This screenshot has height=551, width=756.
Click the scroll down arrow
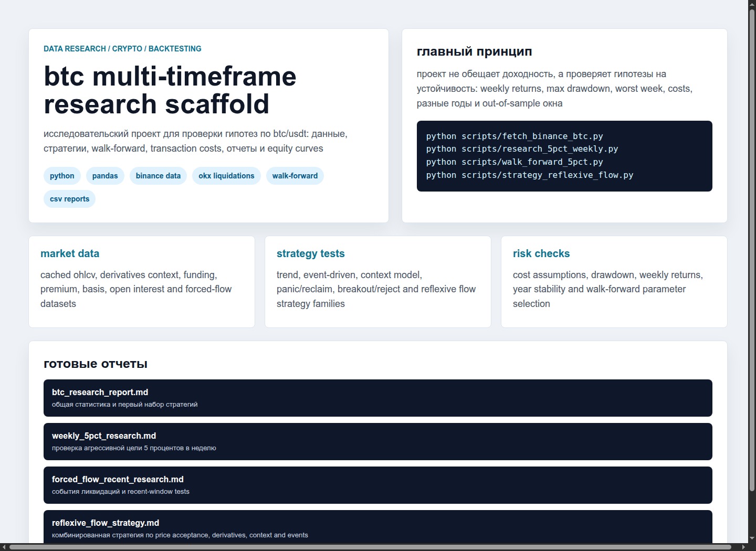point(752,538)
